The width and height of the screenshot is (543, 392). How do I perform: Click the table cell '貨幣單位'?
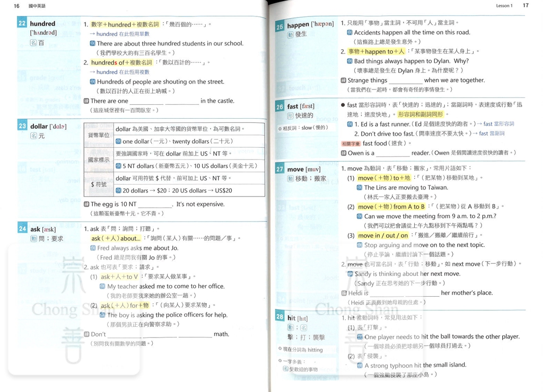click(99, 135)
